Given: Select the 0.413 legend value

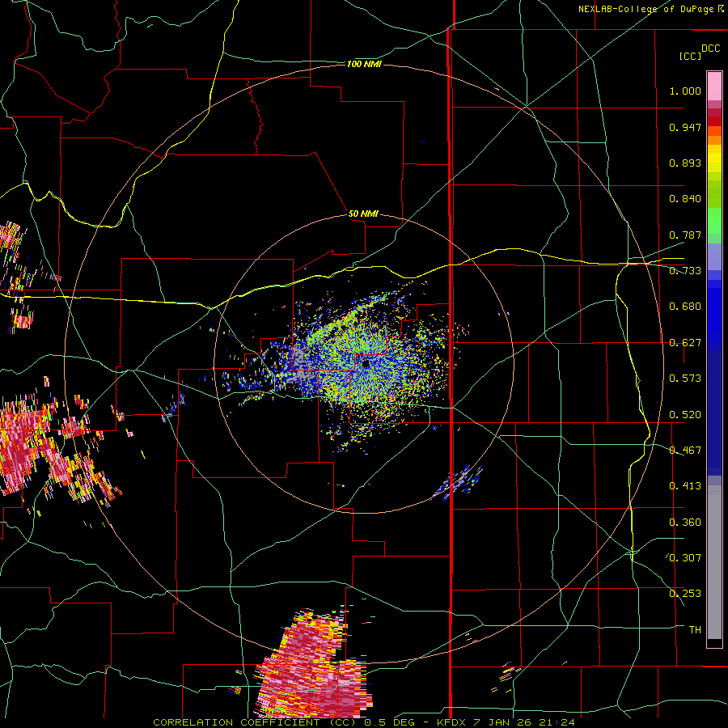Looking at the screenshot, I should 685,486.
